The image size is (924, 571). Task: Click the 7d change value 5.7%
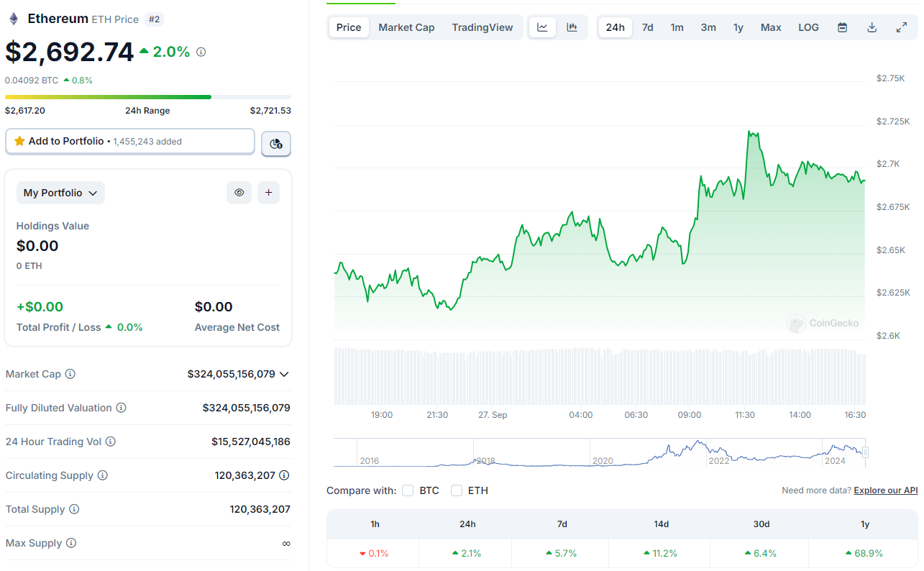562,553
